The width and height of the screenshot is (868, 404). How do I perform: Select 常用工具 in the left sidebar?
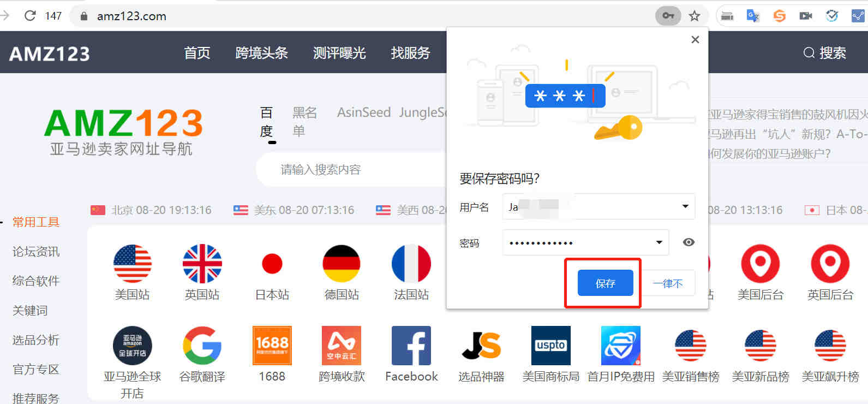[x=36, y=222]
